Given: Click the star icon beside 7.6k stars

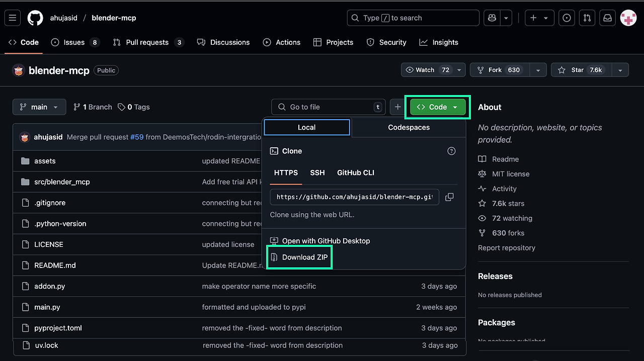Looking at the screenshot, I should pyautogui.click(x=482, y=204).
